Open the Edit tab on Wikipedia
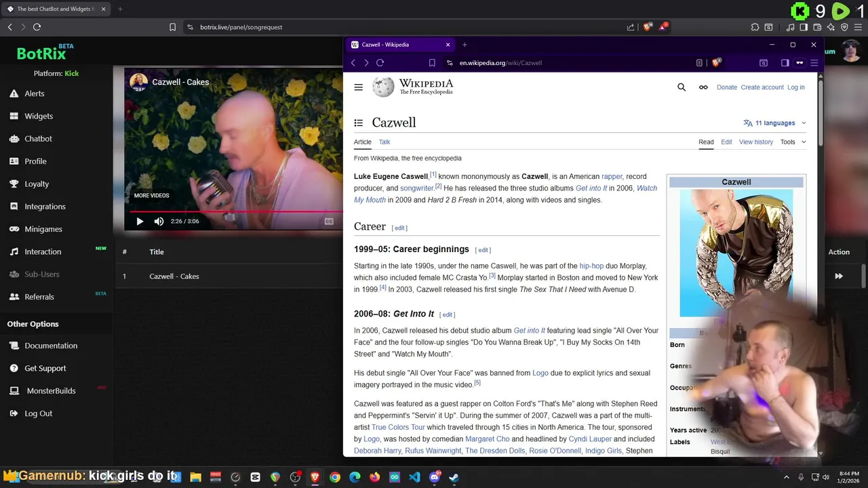 point(726,142)
